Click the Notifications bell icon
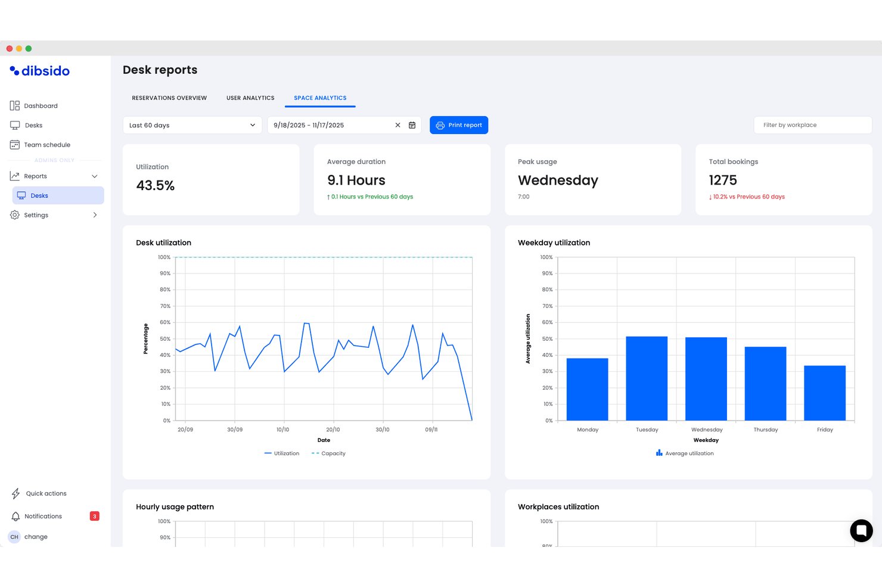 click(x=15, y=517)
